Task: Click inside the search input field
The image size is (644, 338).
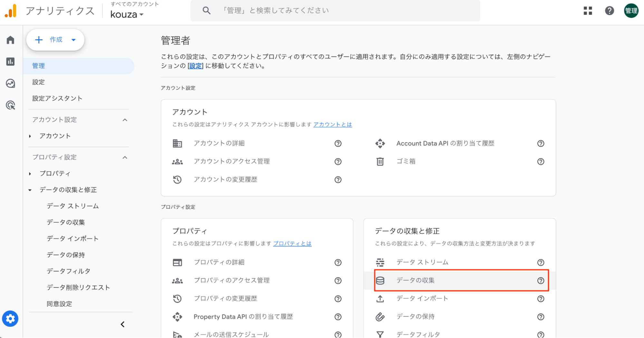Action: [322, 10]
